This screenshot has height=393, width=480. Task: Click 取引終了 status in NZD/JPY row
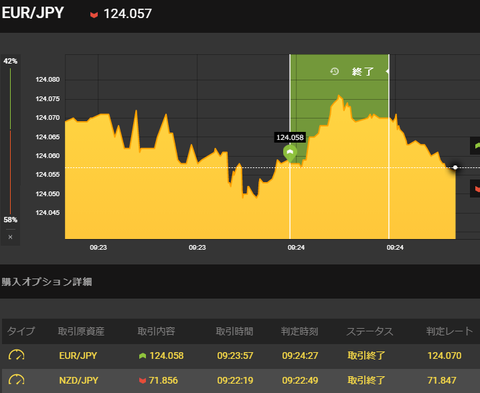click(x=366, y=380)
